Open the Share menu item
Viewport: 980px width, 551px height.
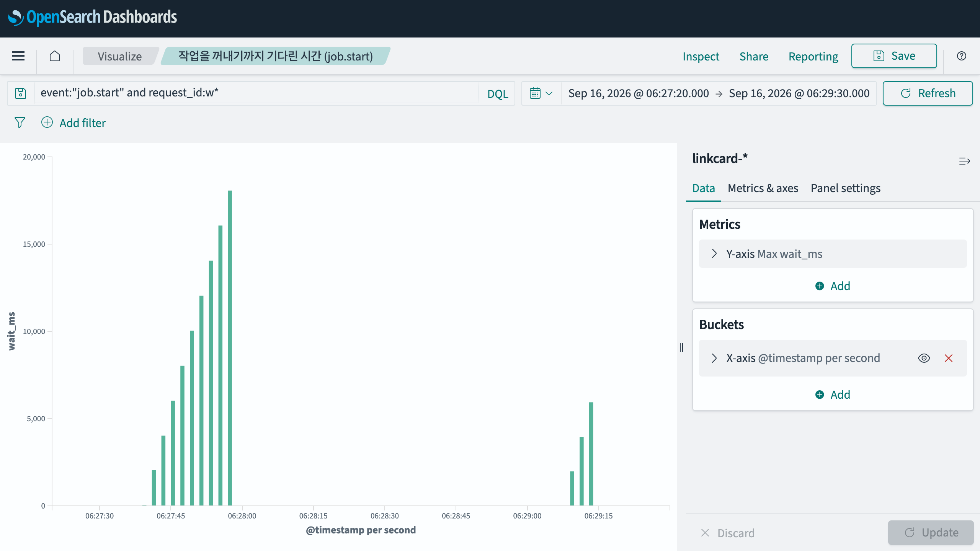pos(753,56)
